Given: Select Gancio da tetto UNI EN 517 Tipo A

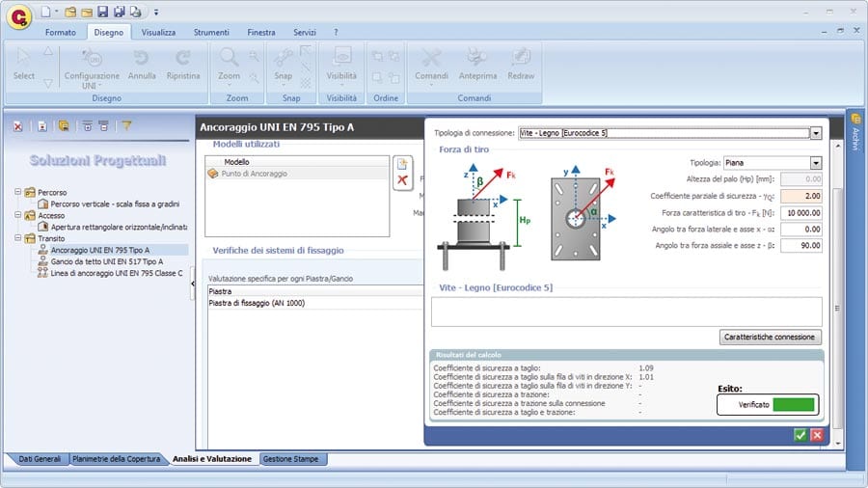Looking at the screenshot, I should pos(106,261).
